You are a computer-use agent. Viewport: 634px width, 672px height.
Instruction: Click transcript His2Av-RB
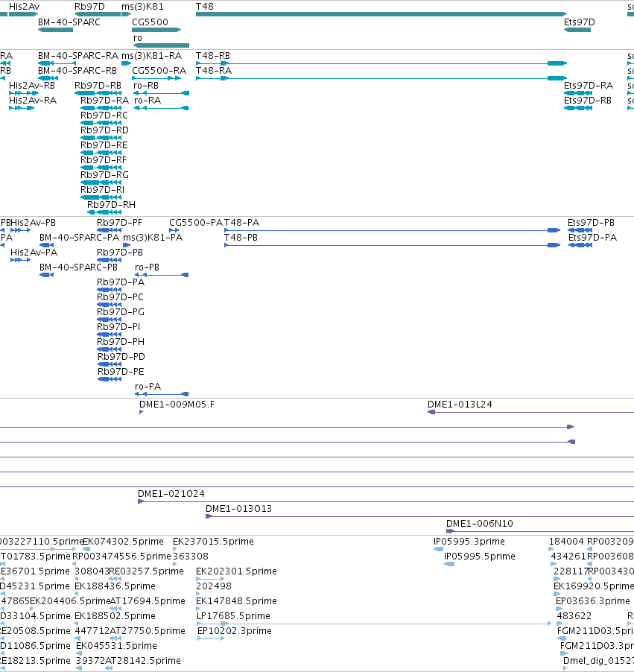pyautogui.click(x=32, y=85)
